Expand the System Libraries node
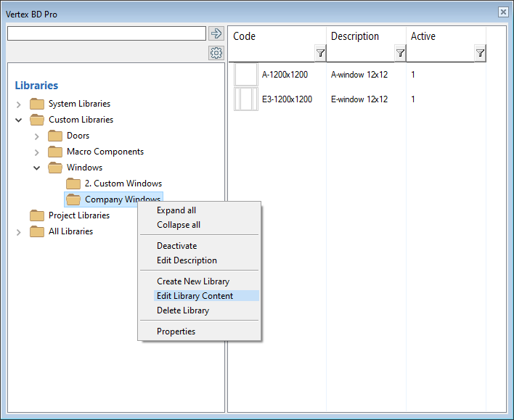 point(19,104)
